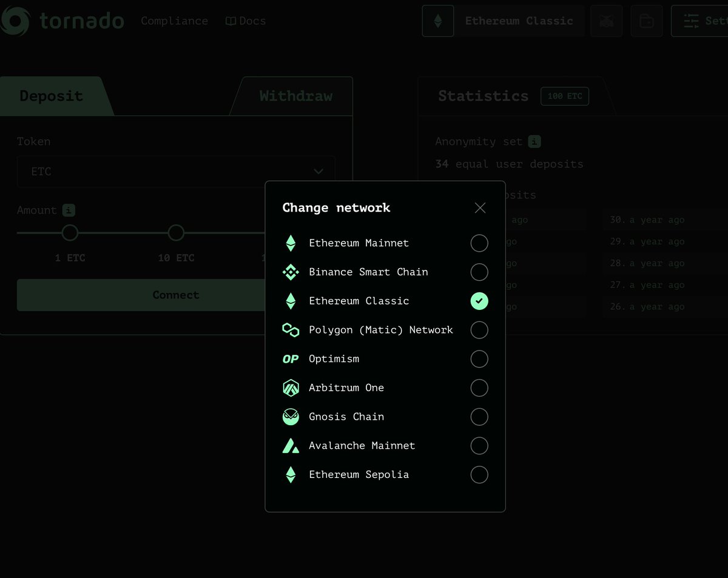Click the '29. a year ago' deposit entry
Screen dimensions: 728x578
(647, 242)
